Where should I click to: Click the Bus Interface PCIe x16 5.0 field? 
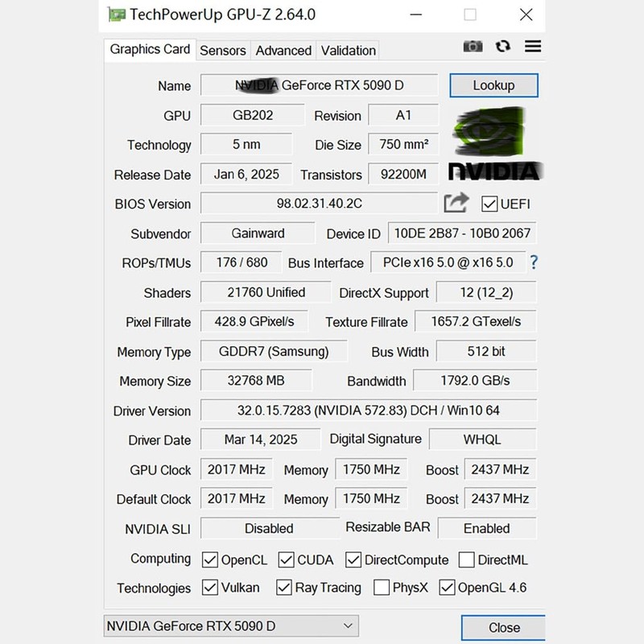(x=448, y=262)
